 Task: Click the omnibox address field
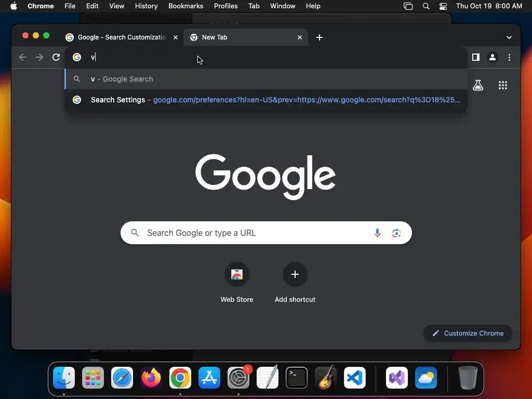click(x=266, y=57)
